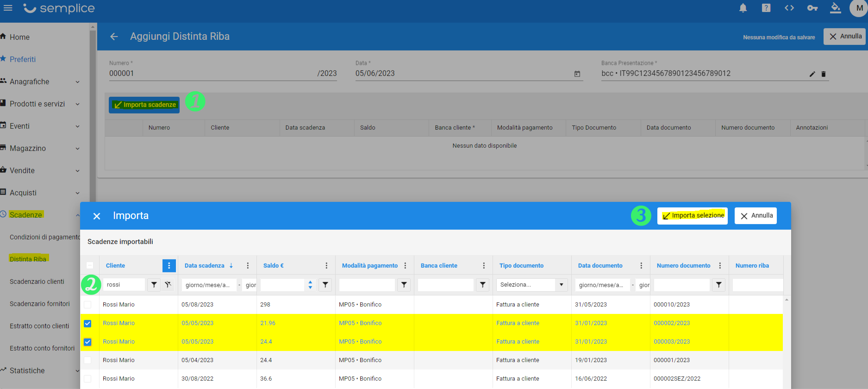Open Scadenzario fornitori in sidebar
This screenshot has height=389, width=868.
coord(40,304)
